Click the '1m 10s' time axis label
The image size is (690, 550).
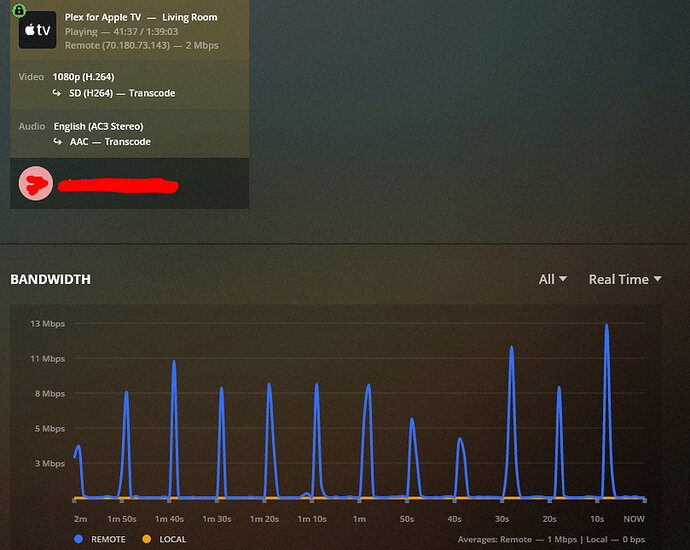(x=312, y=519)
